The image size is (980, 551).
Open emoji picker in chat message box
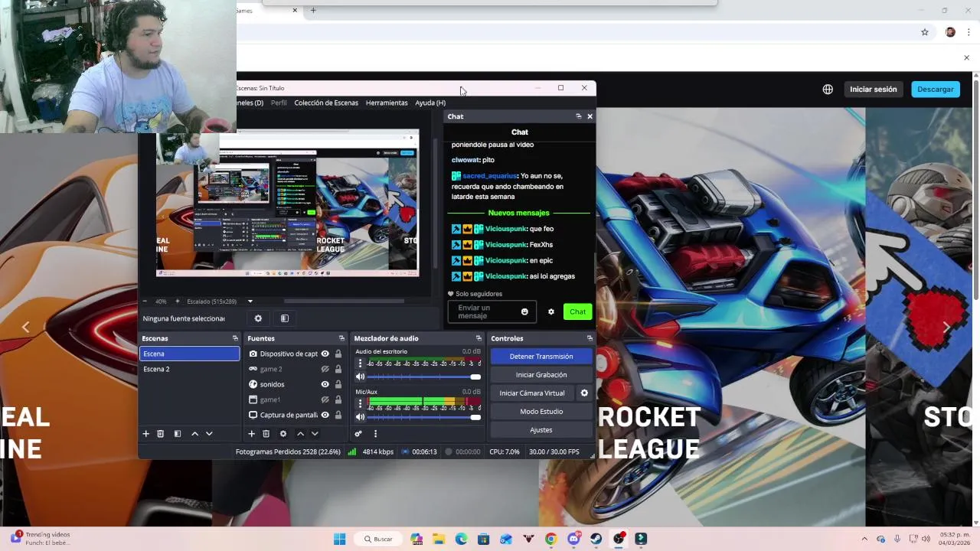coord(524,311)
